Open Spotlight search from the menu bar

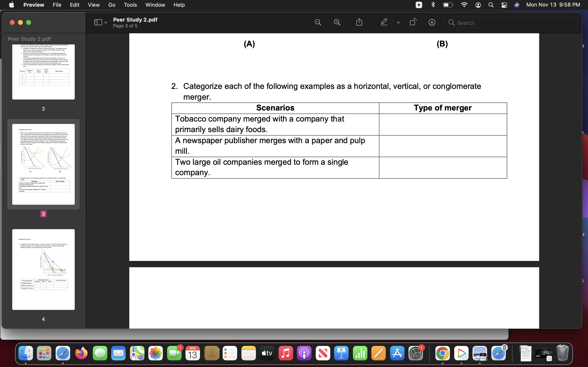pyautogui.click(x=491, y=5)
